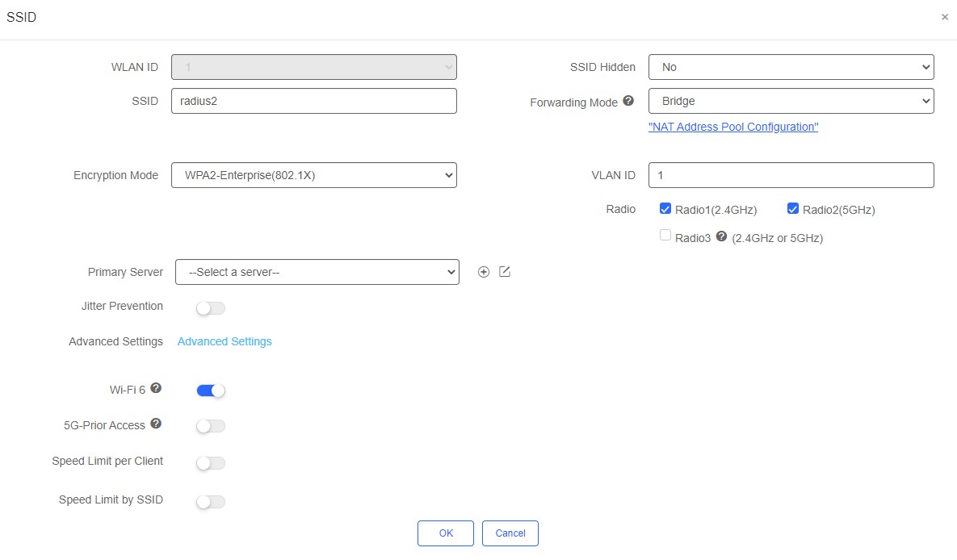This screenshot has width=957, height=560.
Task: Close the SSID dialog with X
Action: pyautogui.click(x=945, y=17)
